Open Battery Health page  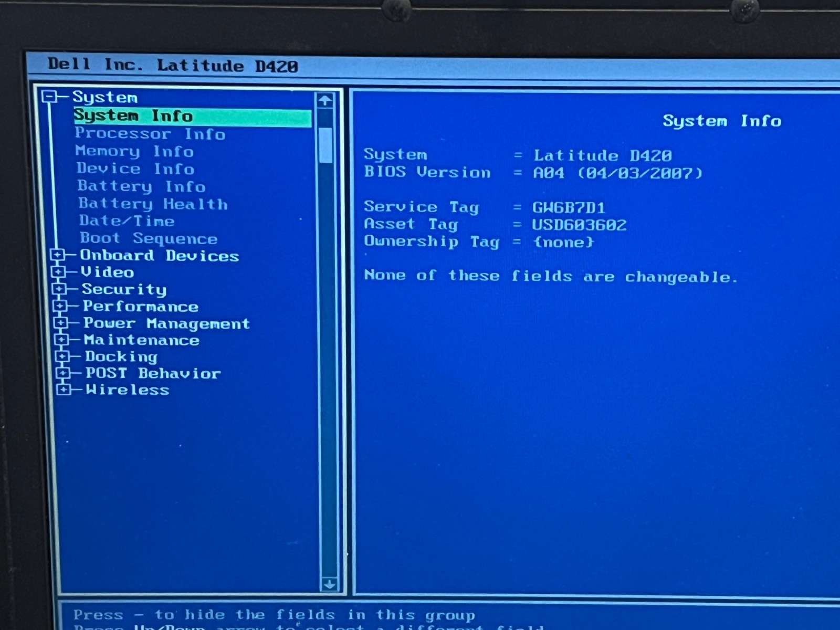153,204
